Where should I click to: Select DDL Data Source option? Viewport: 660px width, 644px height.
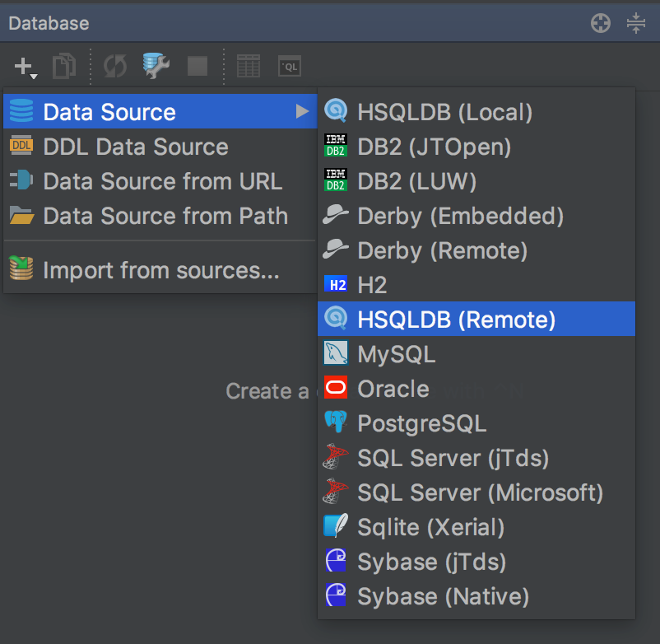[x=135, y=147]
